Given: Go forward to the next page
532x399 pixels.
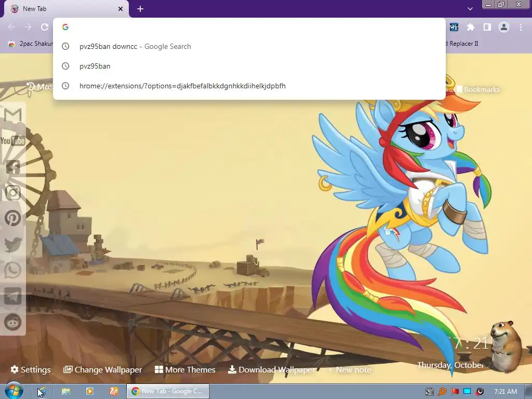Looking at the screenshot, I should click(x=28, y=27).
